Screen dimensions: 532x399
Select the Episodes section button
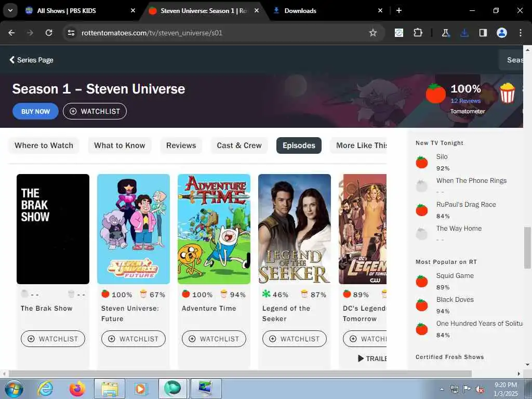pos(299,145)
